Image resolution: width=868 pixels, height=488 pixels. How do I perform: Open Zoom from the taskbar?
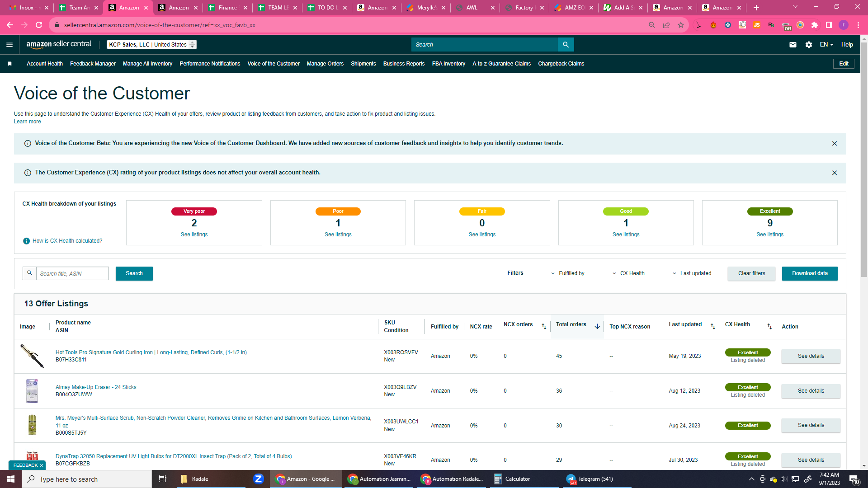point(259,479)
